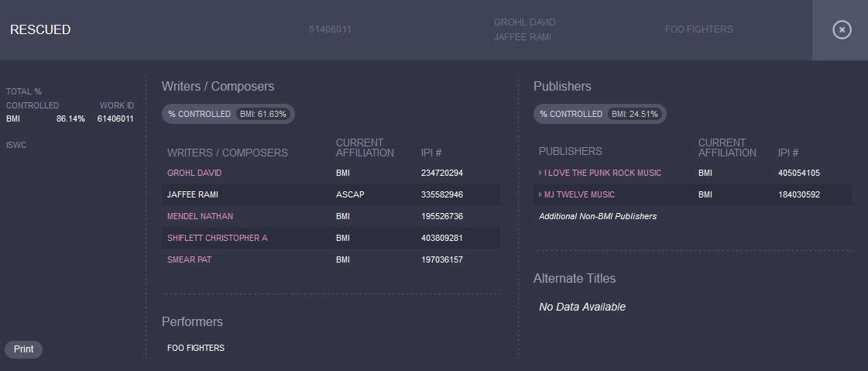868x371 pixels.
Task: Click JAFFEE RAMI in header bar
Action: point(523,37)
